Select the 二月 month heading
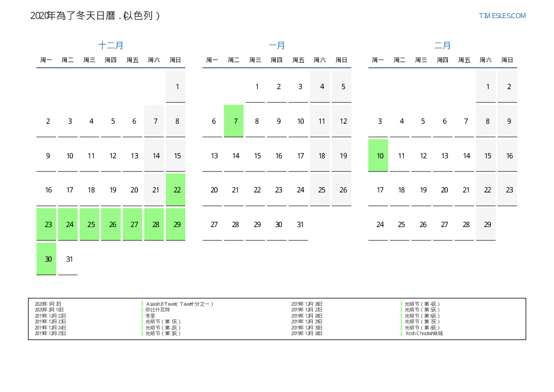 pyautogui.click(x=442, y=45)
